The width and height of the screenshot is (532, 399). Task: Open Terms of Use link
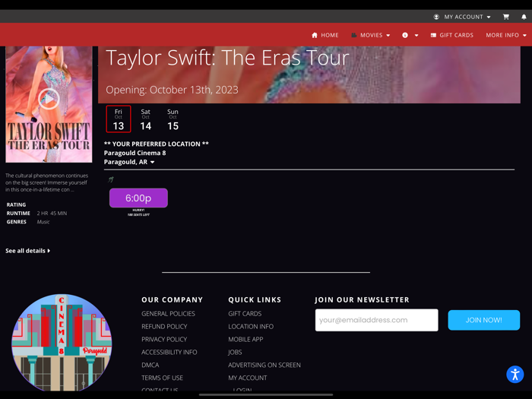pyautogui.click(x=162, y=378)
